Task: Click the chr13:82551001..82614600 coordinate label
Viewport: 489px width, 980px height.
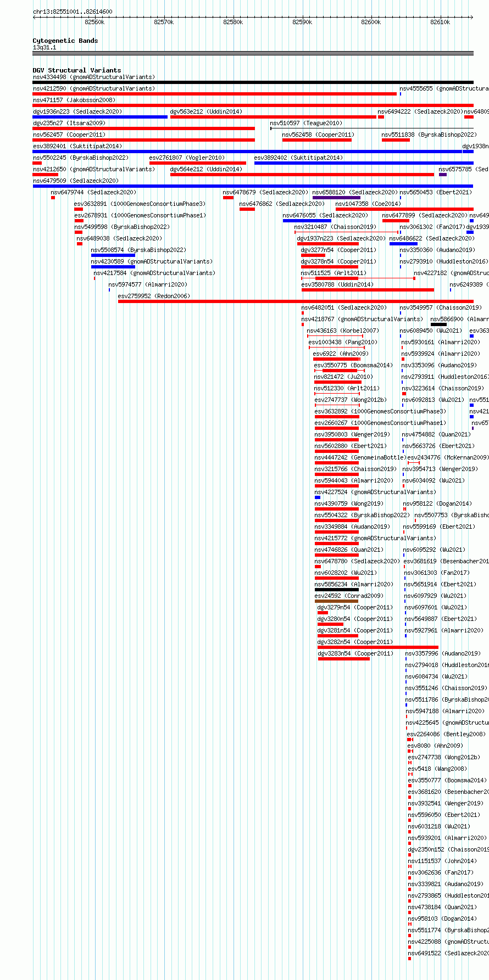Action: [73, 12]
